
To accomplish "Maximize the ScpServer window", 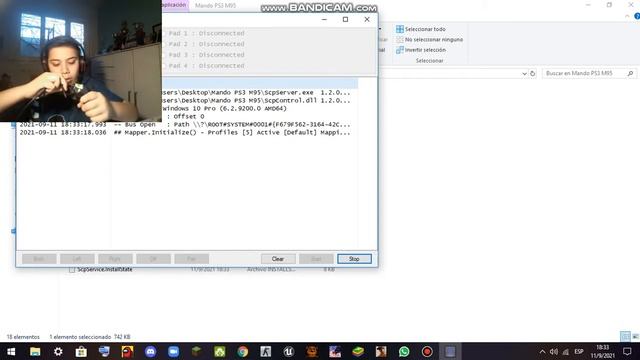I will pyautogui.click(x=345, y=19).
